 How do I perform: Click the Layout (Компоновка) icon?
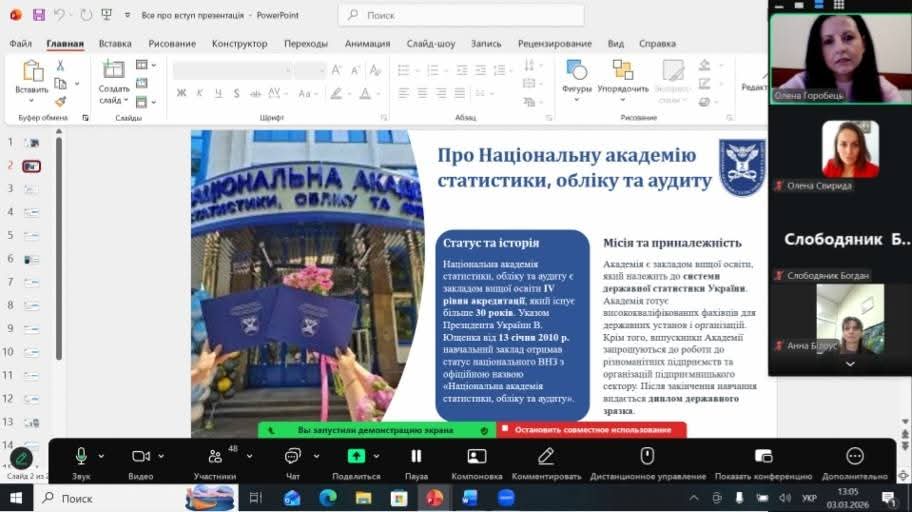click(477, 457)
